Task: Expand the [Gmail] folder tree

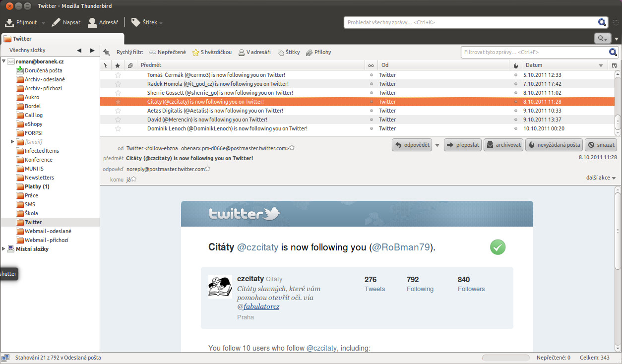Action: 12,142
